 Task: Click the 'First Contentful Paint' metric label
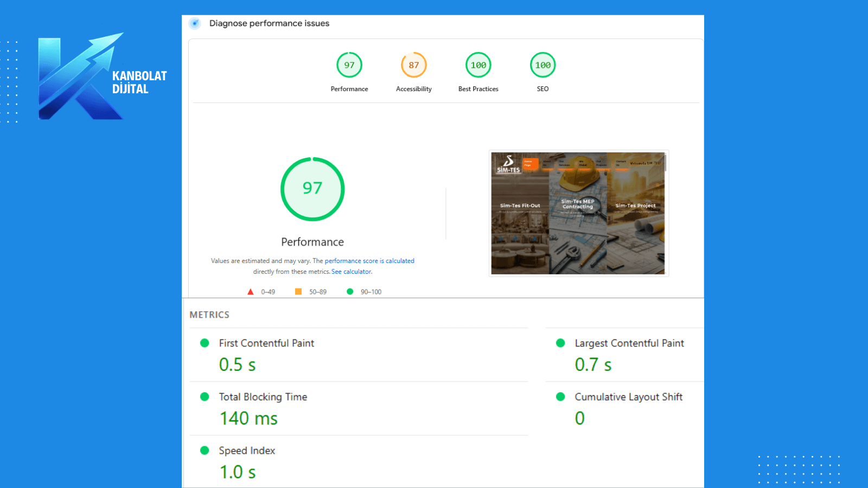(266, 343)
